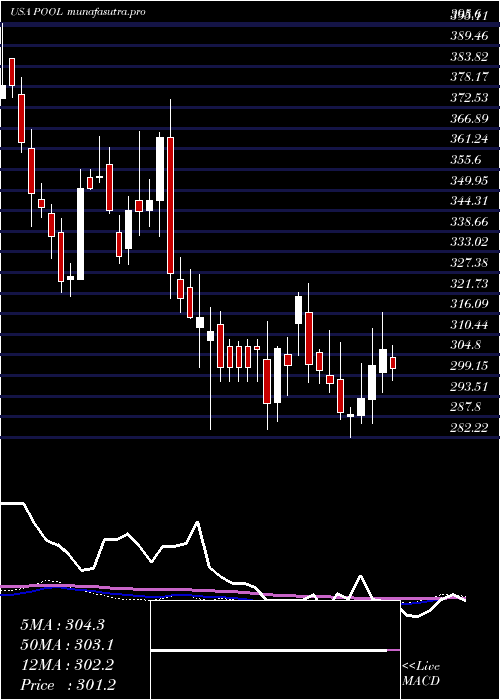Select the 293.51 price label
The width and height of the screenshot is (500, 700).
click(x=469, y=387)
